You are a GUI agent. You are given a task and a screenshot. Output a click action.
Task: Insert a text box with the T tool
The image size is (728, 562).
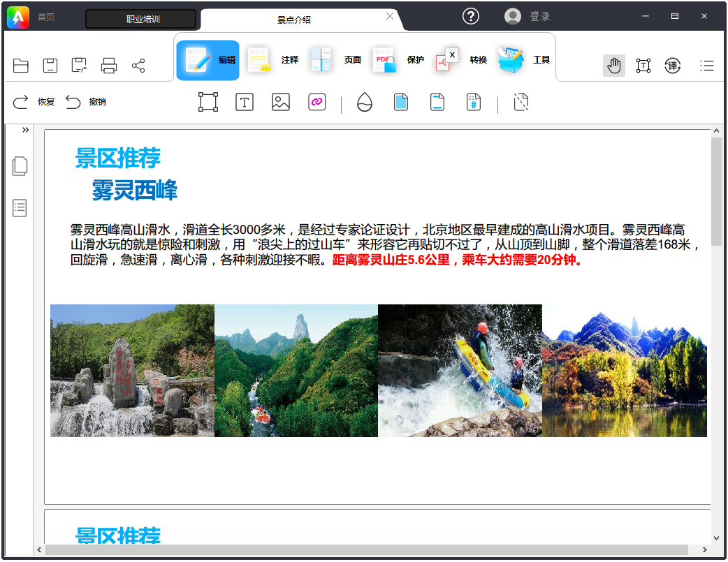click(245, 102)
